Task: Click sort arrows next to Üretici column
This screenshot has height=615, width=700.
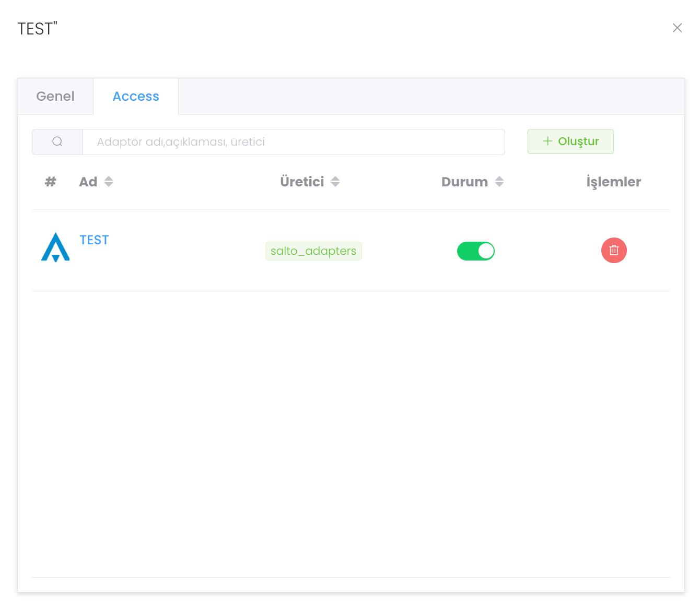Action: pos(335,182)
